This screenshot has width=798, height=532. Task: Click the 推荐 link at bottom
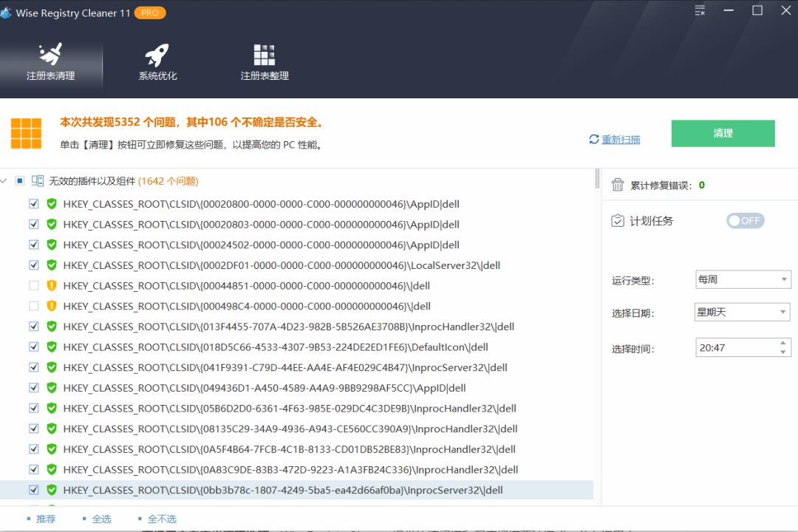(44, 518)
